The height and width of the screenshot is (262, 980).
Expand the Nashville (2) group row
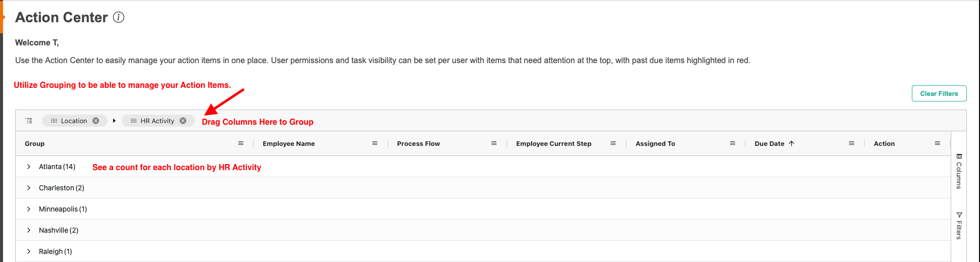pyautogui.click(x=29, y=230)
